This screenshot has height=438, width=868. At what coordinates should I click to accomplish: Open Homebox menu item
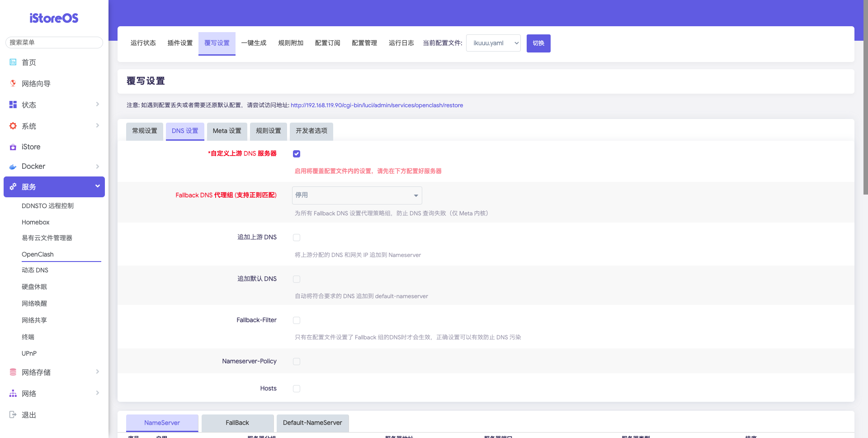(36, 222)
